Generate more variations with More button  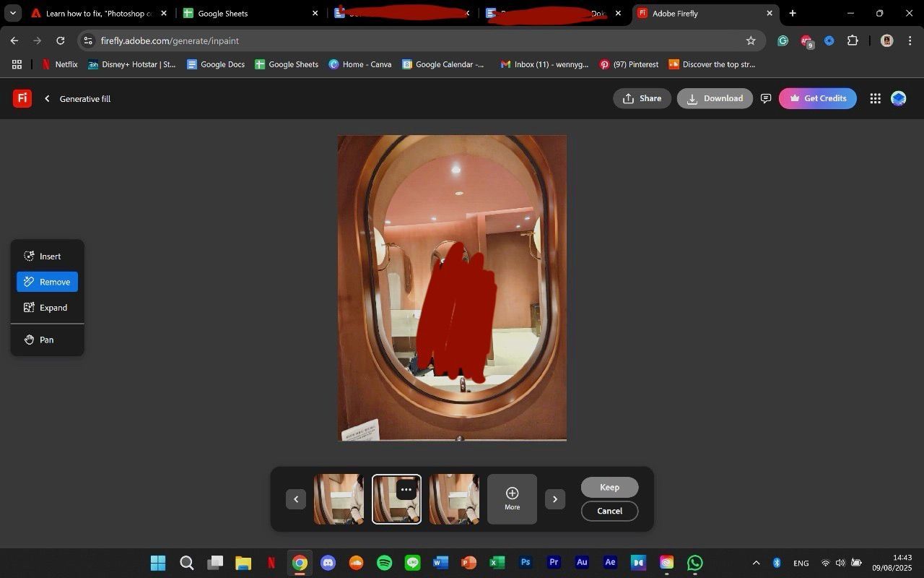(x=512, y=499)
